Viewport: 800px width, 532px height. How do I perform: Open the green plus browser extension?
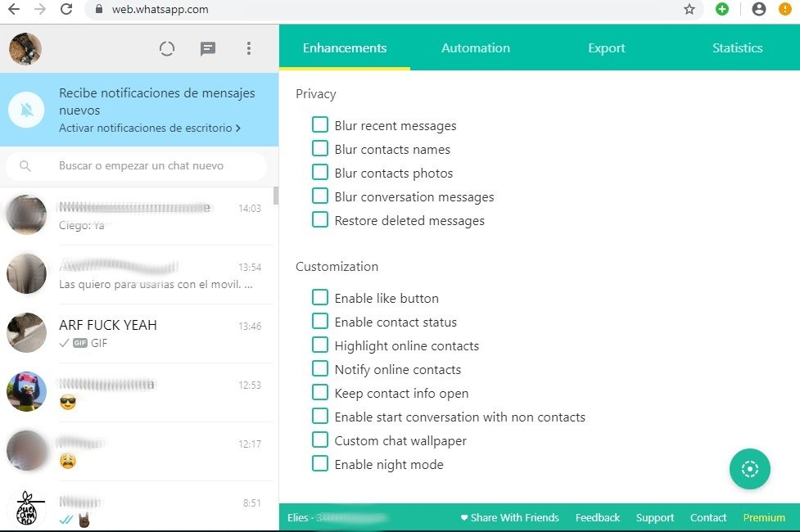tap(721, 10)
